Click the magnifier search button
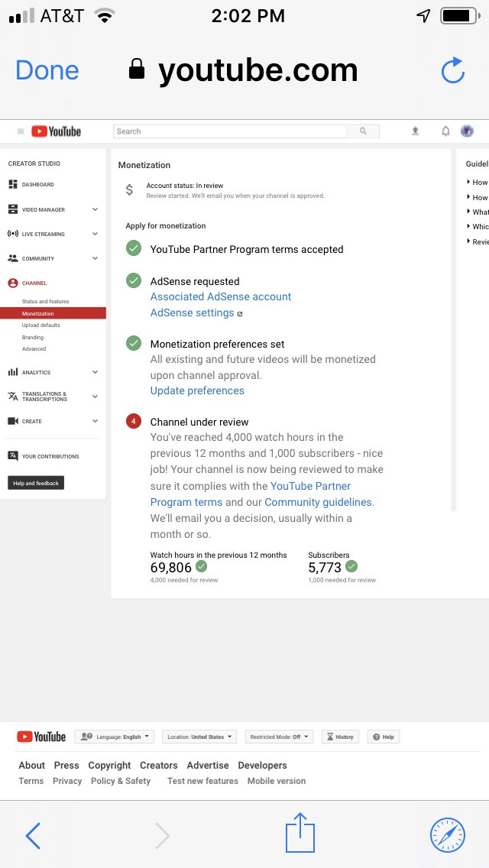Image resolution: width=489 pixels, height=868 pixels. [x=363, y=131]
